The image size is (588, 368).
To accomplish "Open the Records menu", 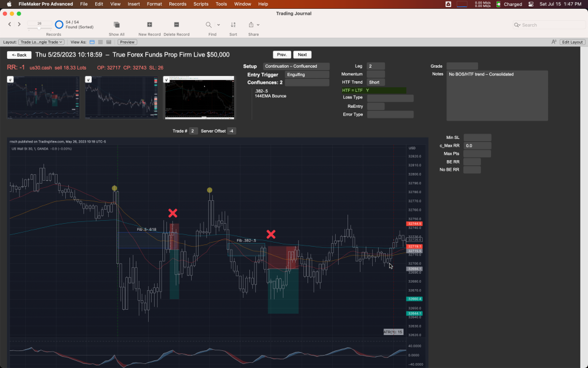I will tap(177, 4).
